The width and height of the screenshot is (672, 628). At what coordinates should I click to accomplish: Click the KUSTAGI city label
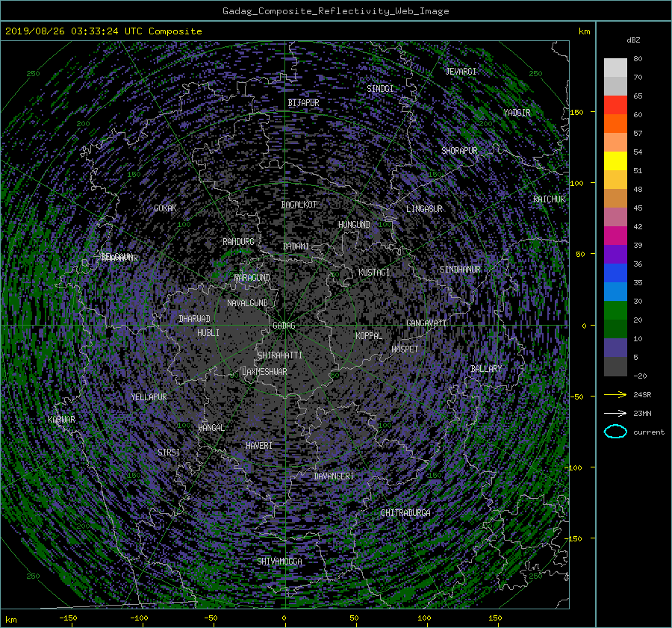point(374,273)
